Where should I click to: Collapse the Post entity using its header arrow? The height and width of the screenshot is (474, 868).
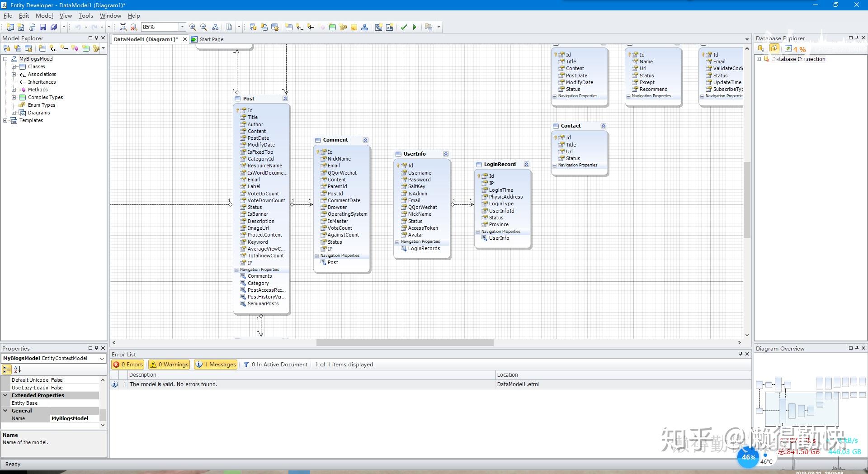(x=285, y=98)
